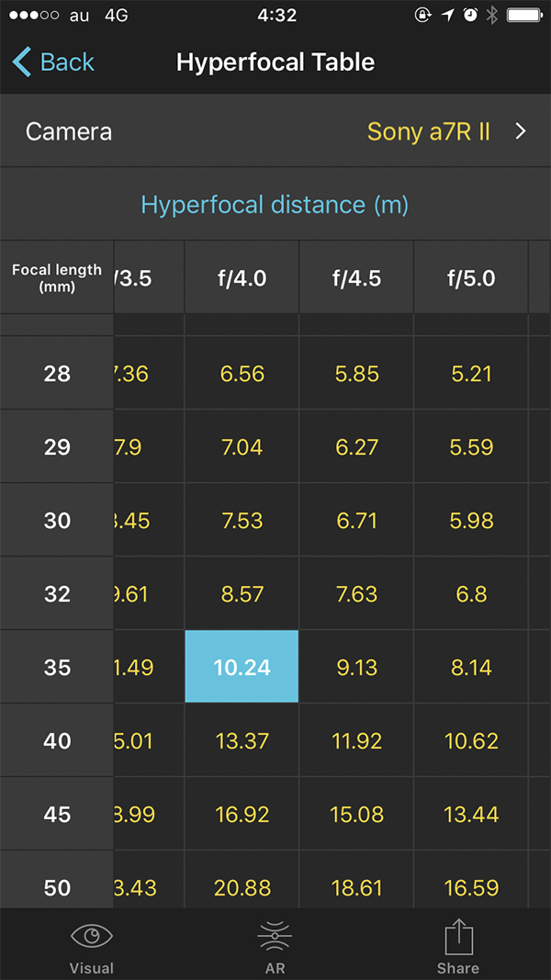This screenshot has height=980, width=551.
Task: Tap the Bluetooth status icon
Action: click(491, 16)
